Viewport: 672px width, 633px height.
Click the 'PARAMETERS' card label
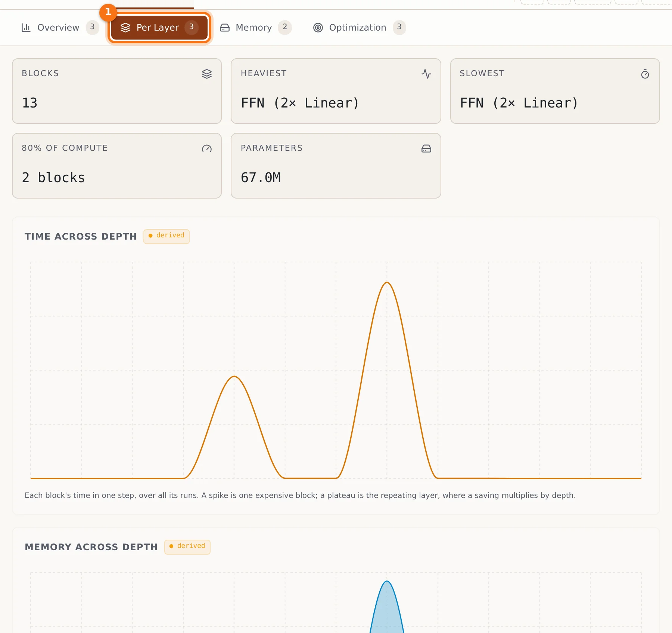[272, 148]
